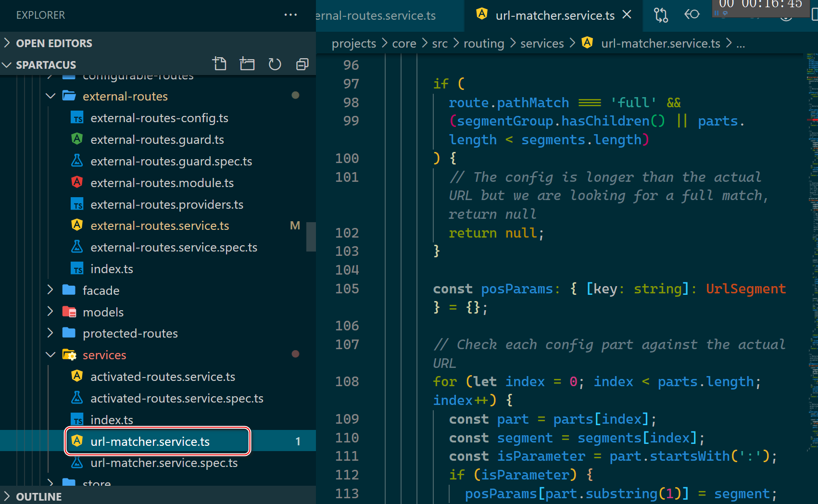
Task: Open the compare changes icon in editor toolbar
Action: click(661, 15)
